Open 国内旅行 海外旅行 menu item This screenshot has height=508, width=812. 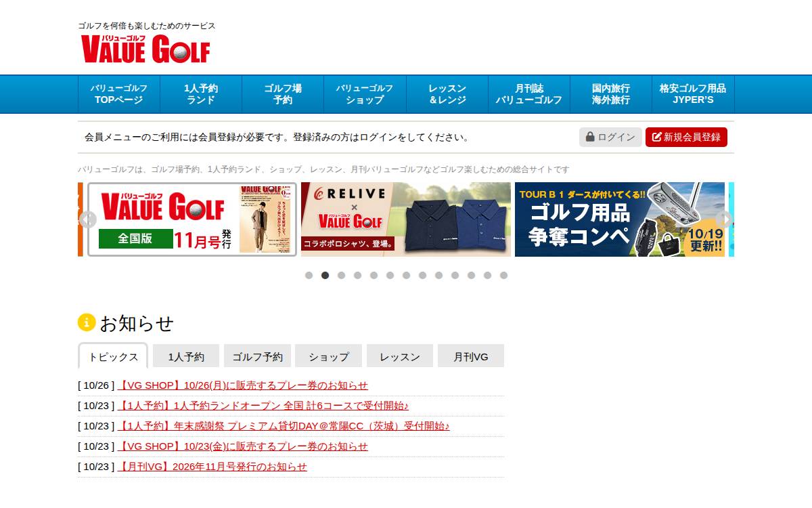611,94
